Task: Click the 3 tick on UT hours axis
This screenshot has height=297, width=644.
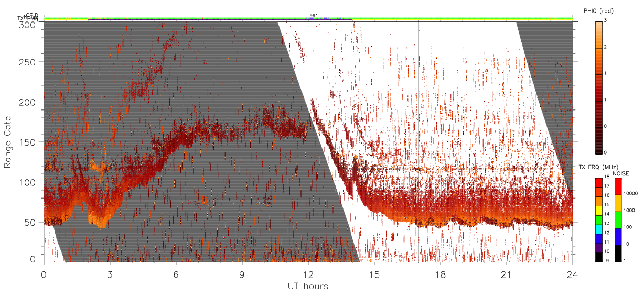Action: click(x=110, y=274)
